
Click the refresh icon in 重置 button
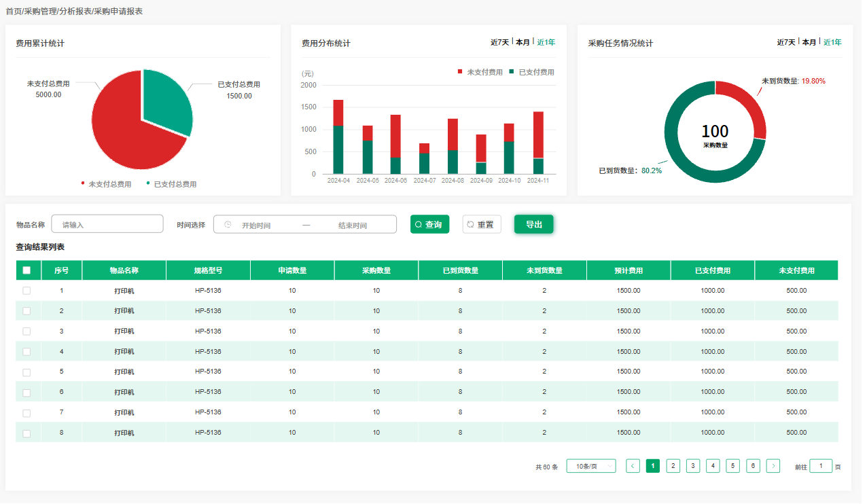point(470,225)
